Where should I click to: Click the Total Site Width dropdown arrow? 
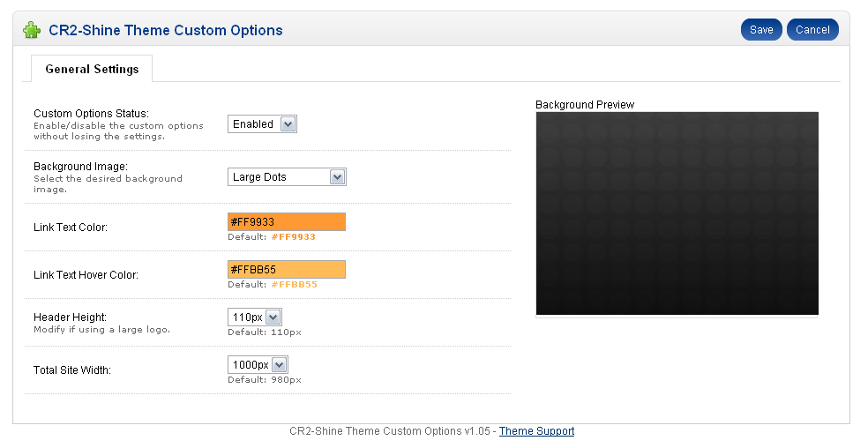click(279, 365)
